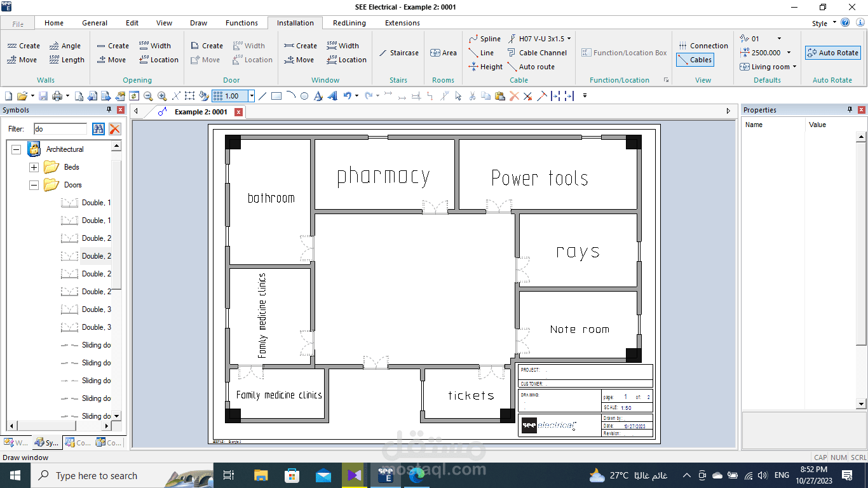Image resolution: width=868 pixels, height=488 pixels.
Task: Open the 01 defaults dropdown
Action: tap(780, 39)
